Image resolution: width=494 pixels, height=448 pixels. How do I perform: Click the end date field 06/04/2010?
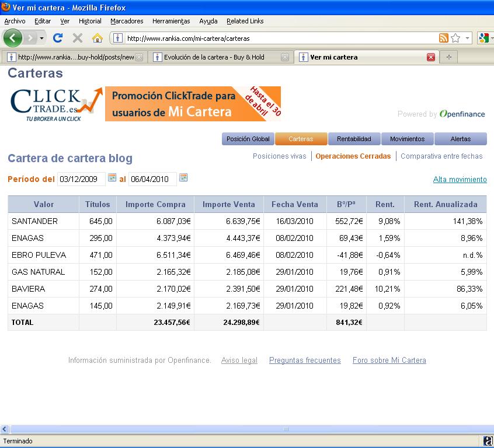coord(152,179)
